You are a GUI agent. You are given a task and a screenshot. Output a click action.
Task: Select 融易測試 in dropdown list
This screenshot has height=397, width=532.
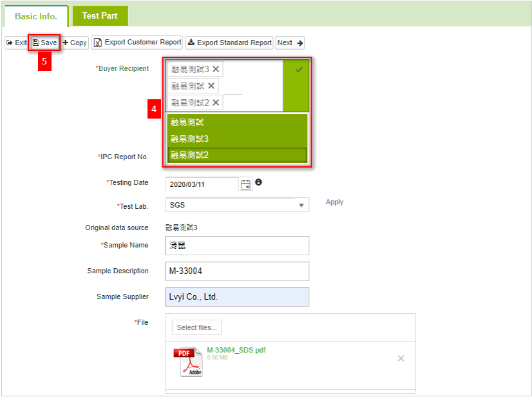237,122
